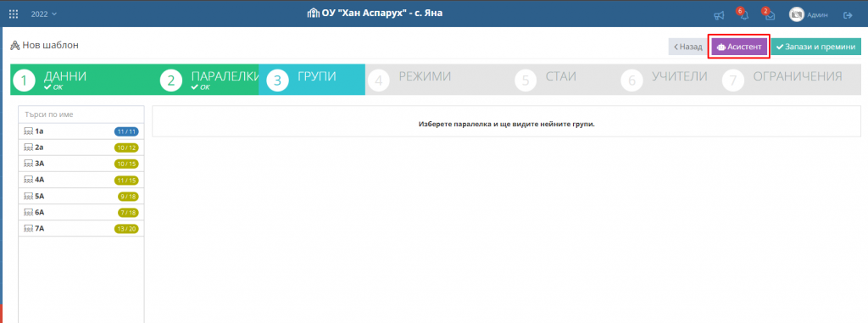Click the logout icon
Viewport: 868px width, 323px height.
(x=848, y=15)
